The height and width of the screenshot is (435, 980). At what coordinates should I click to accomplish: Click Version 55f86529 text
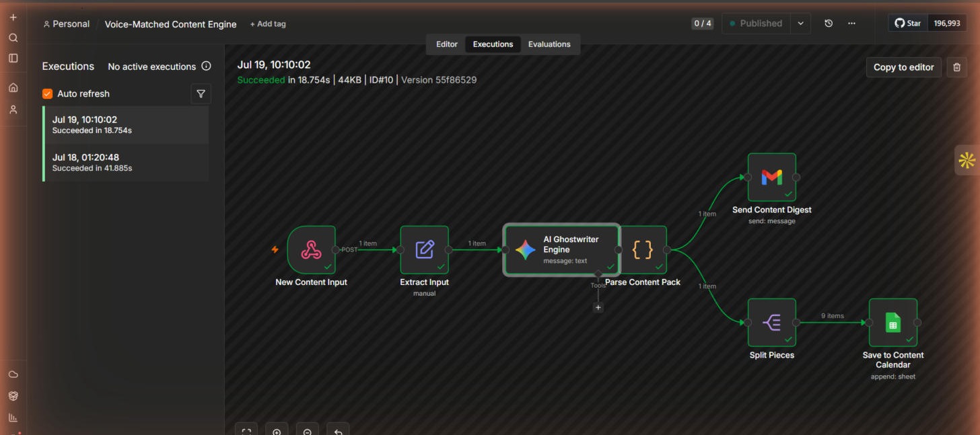[x=439, y=80]
